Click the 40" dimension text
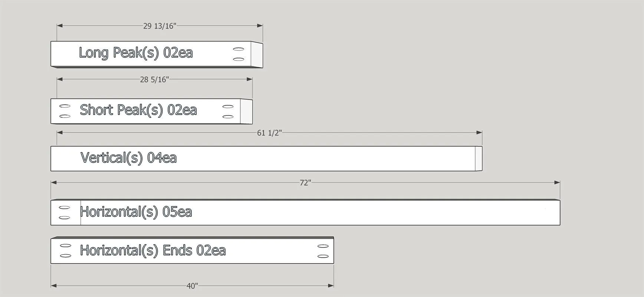Screen dimensions: 644x297 click(x=192, y=286)
